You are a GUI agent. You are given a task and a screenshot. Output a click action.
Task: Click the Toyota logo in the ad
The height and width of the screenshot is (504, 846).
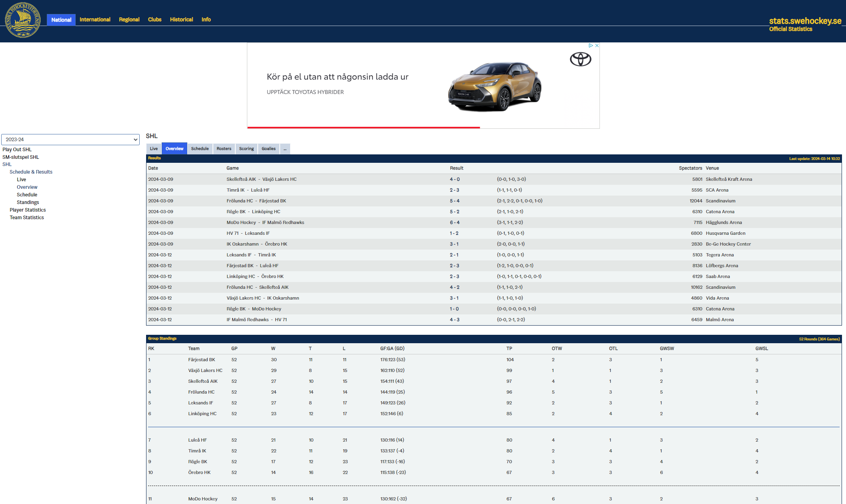click(x=580, y=59)
